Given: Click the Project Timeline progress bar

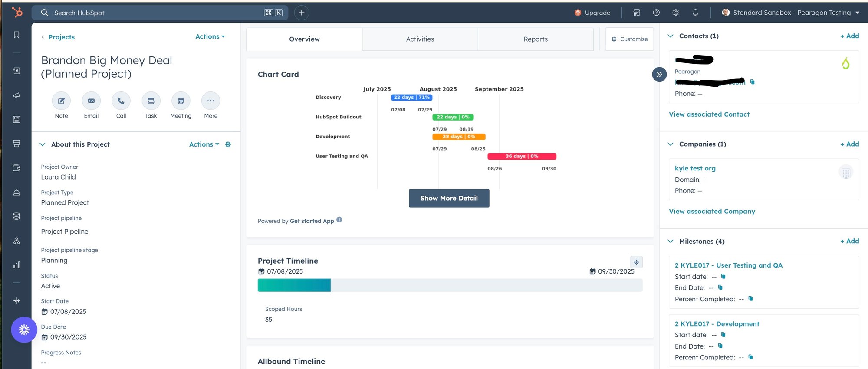Looking at the screenshot, I should pos(450,285).
